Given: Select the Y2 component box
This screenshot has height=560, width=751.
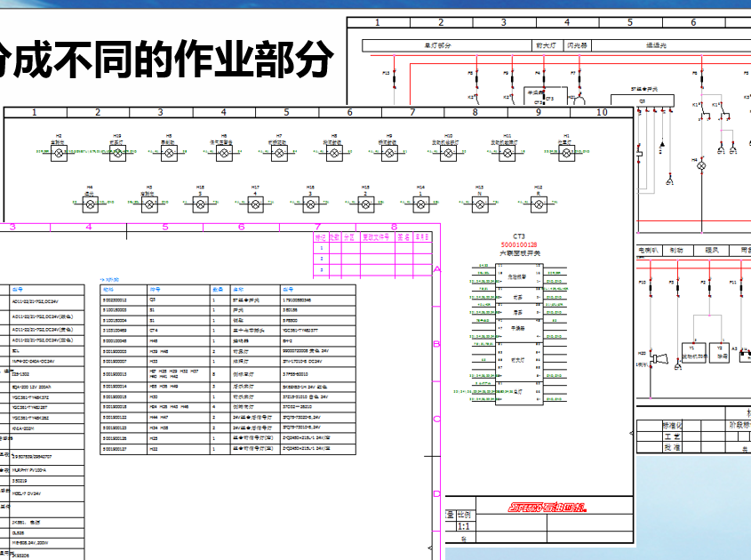Looking at the screenshot, I should coord(719,353).
